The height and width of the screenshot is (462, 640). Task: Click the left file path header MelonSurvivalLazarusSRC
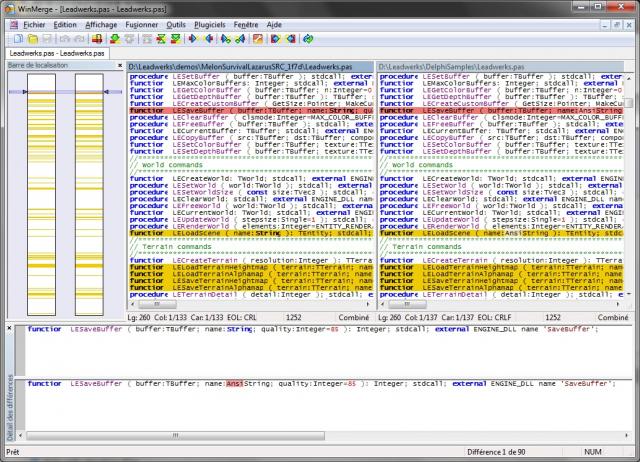tap(250, 66)
